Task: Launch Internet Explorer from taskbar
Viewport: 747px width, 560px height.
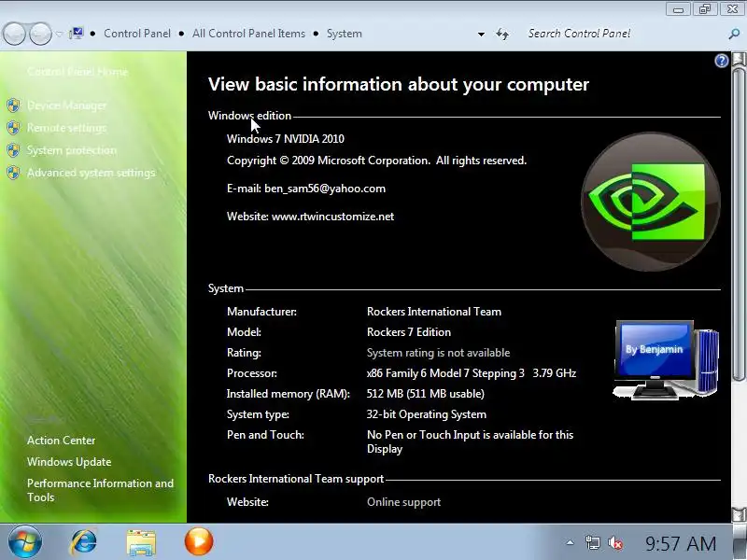Action: tap(84, 542)
